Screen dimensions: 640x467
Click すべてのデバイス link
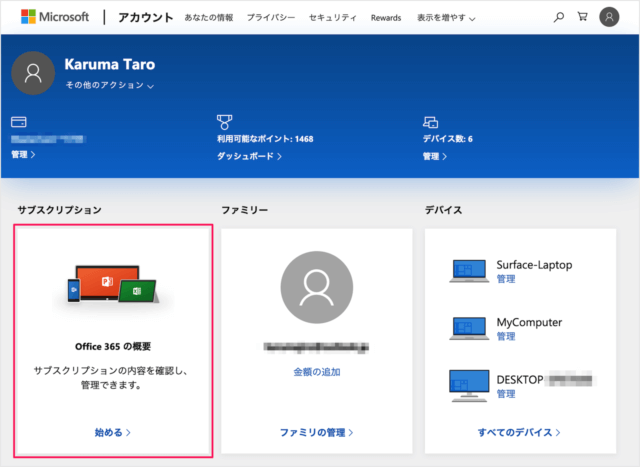(x=519, y=432)
